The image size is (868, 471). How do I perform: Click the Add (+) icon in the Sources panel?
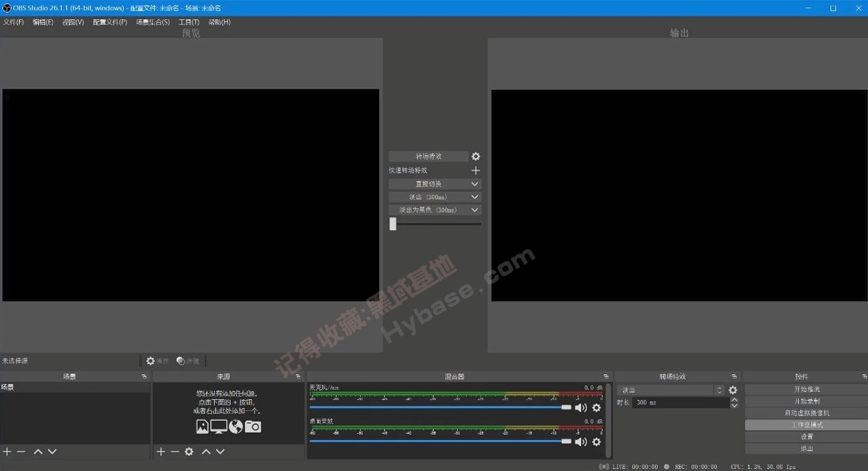pos(160,451)
